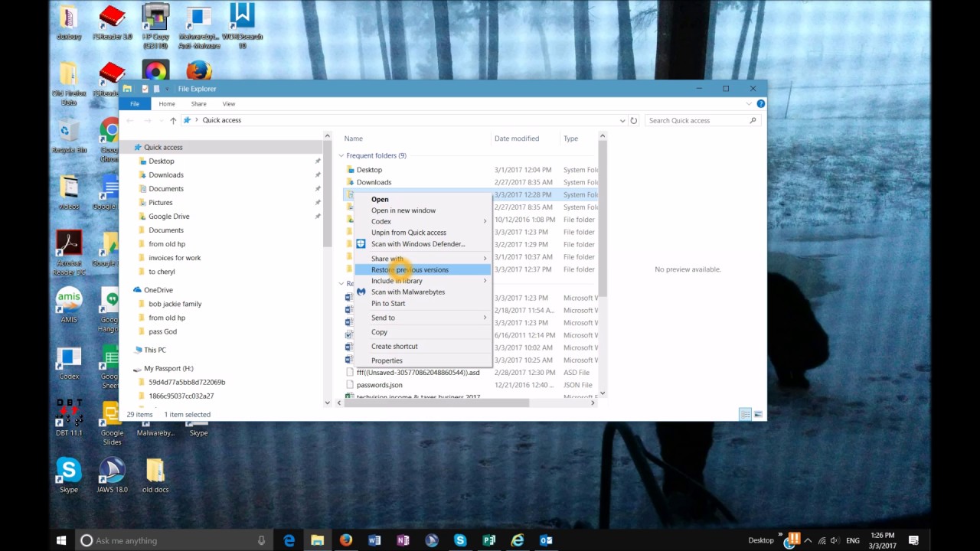
Task: Open Word from the taskbar
Action: [x=374, y=540]
